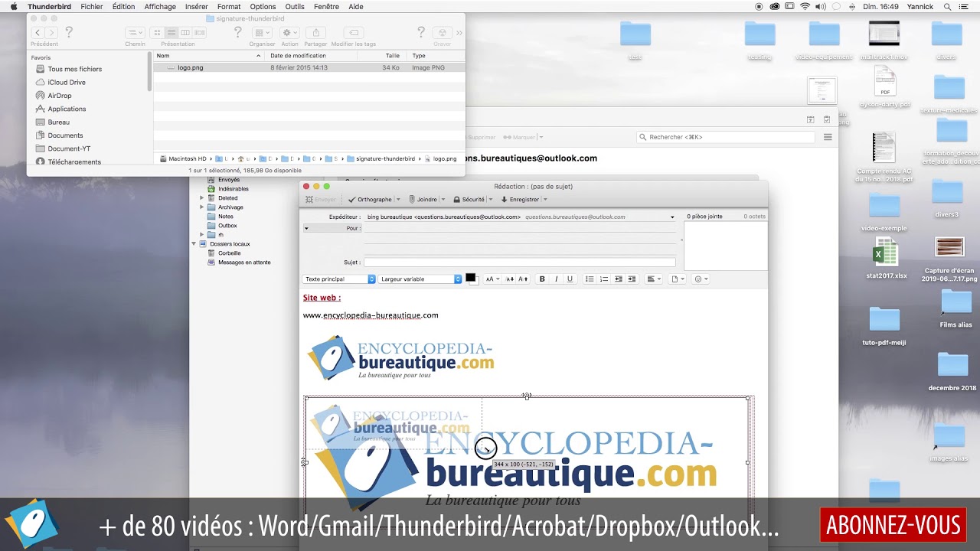Switch Finder to list view
The height and width of the screenshot is (551, 980).
(x=171, y=33)
